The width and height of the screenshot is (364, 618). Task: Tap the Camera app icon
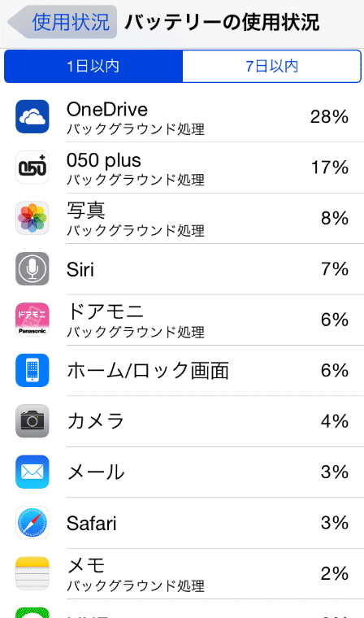(32, 421)
